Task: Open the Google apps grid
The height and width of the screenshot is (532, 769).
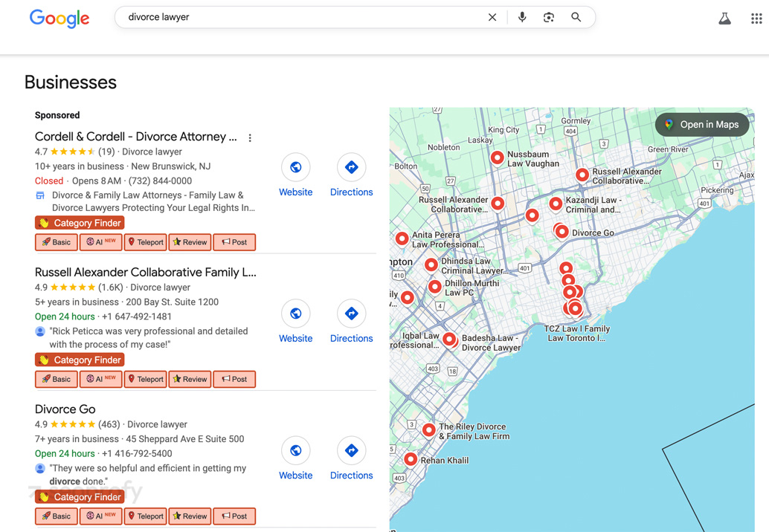Action: 756,19
